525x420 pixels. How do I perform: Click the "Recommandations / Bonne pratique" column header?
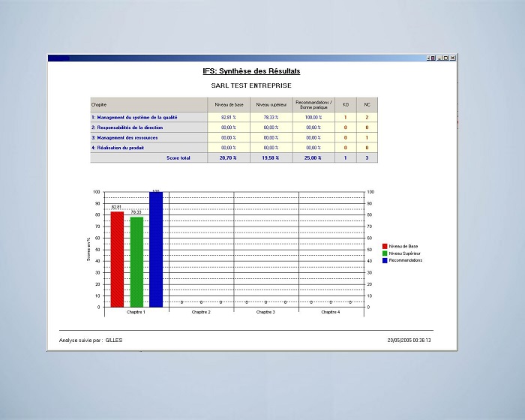pos(313,104)
